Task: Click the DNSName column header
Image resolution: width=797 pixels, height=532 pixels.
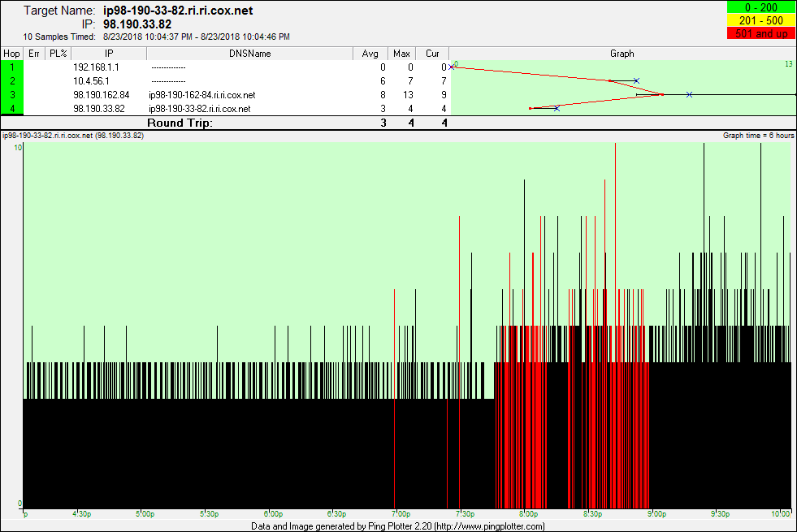Action: [x=250, y=54]
